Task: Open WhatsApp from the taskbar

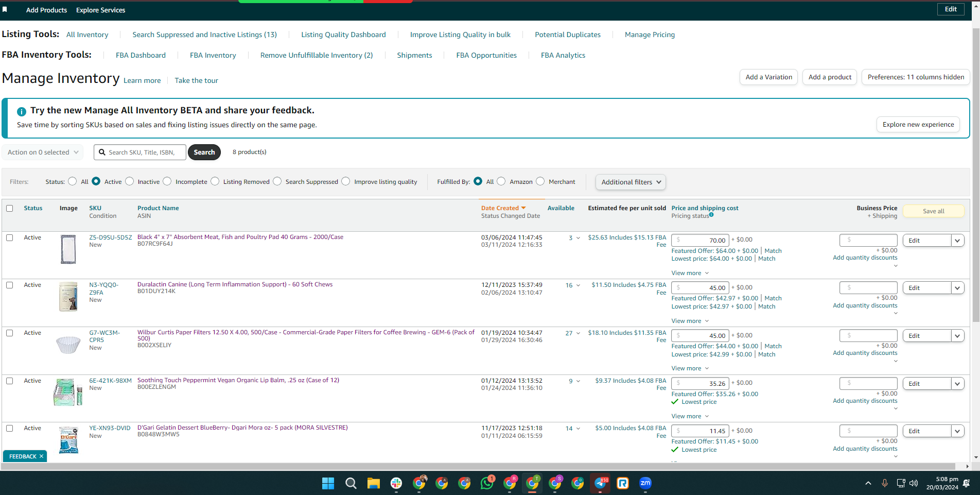Action: 486,483
